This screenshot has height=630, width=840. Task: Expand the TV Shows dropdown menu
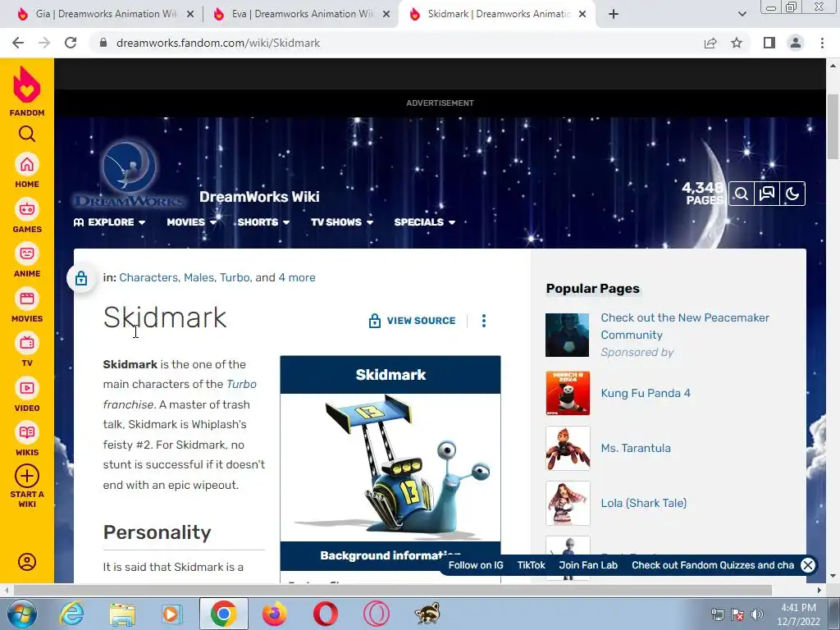(342, 221)
